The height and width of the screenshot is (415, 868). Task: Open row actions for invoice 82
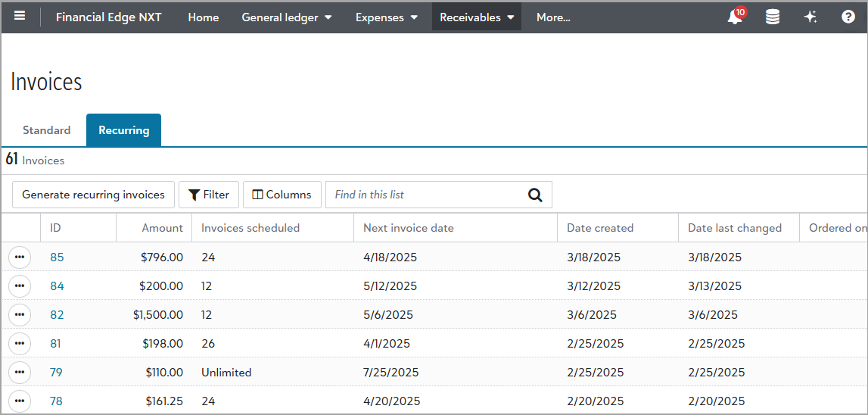pos(20,315)
